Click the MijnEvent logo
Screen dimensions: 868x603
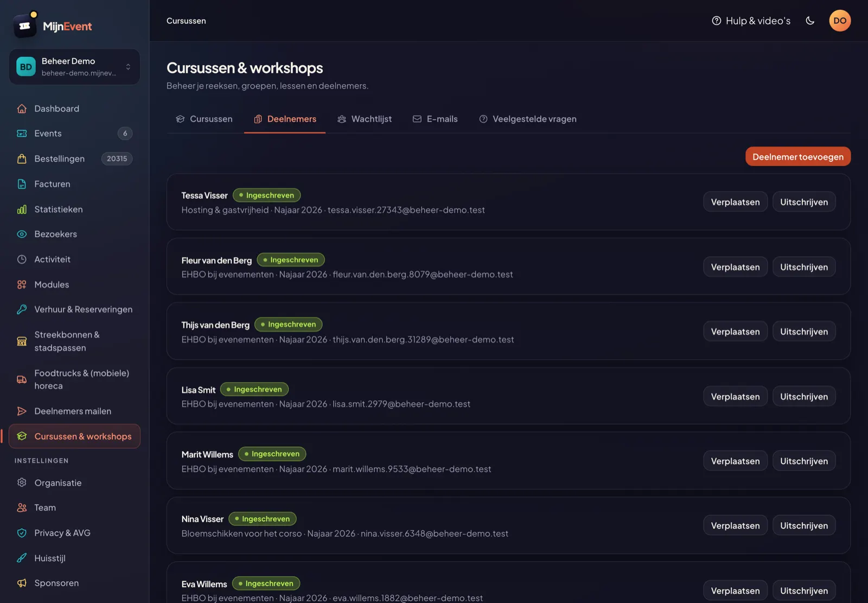(x=53, y=26)
